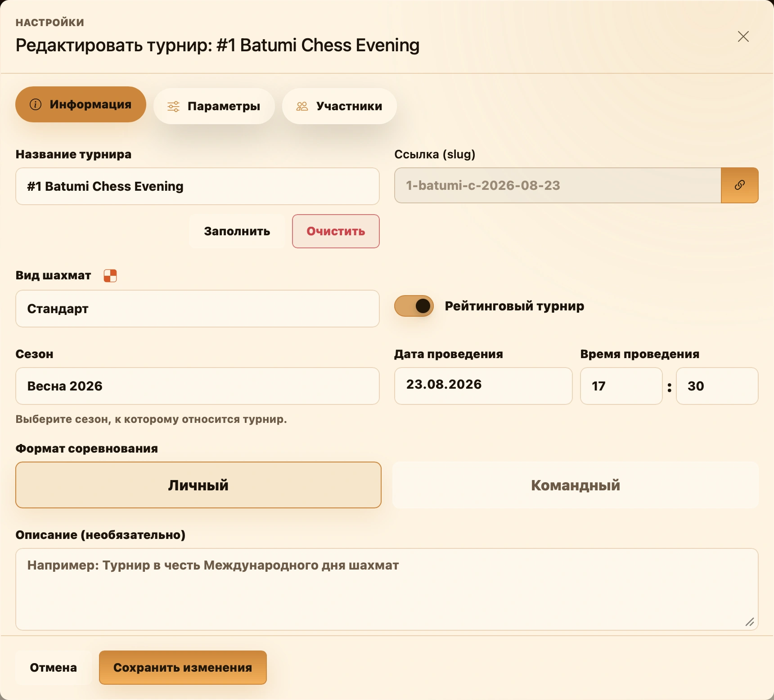774x700 pixels.
Task: Open the Вид шахмат dropdown showing Стандарт
Action: [x=198, y=309]
